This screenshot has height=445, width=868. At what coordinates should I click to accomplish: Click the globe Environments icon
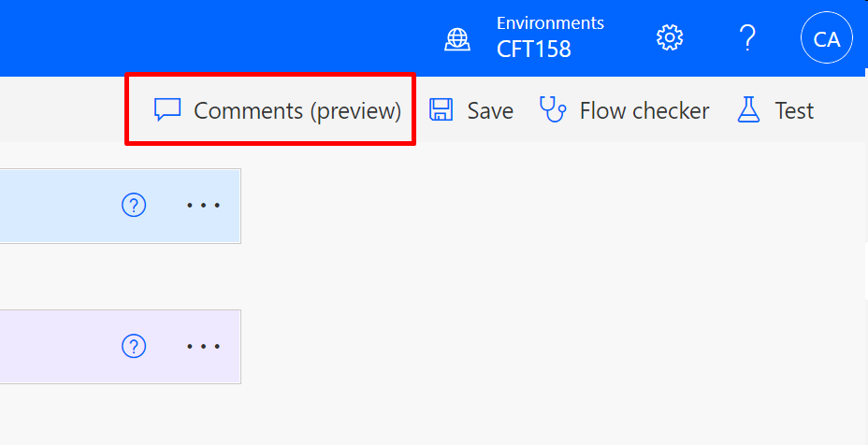tap(457, 38)
